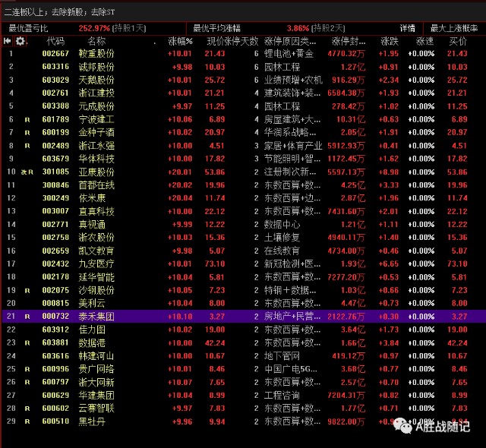Click the R marker for 浙大网新
Screen dimensions: 486x448
pyautogui.click(x=27, y=382)
